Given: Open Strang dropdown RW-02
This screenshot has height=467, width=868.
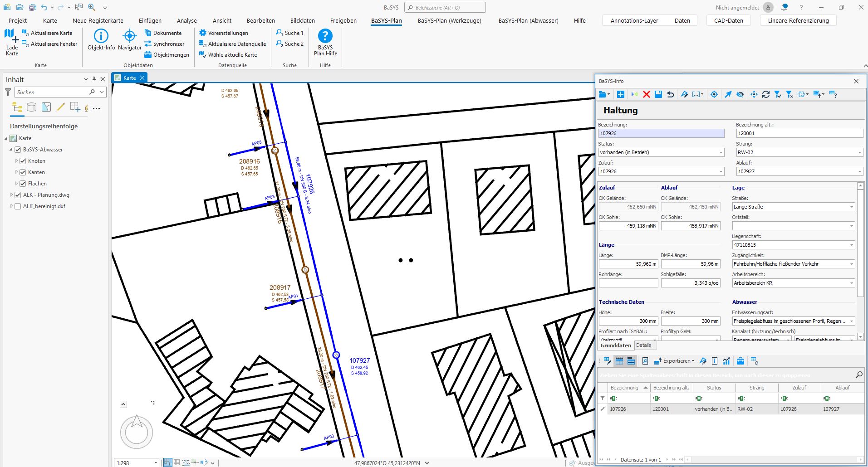Looking at the screenshot, I should [859, 152].
